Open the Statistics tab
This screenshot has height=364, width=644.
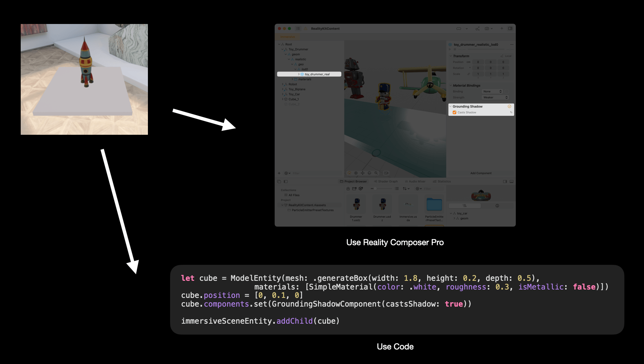coord(442,182)
